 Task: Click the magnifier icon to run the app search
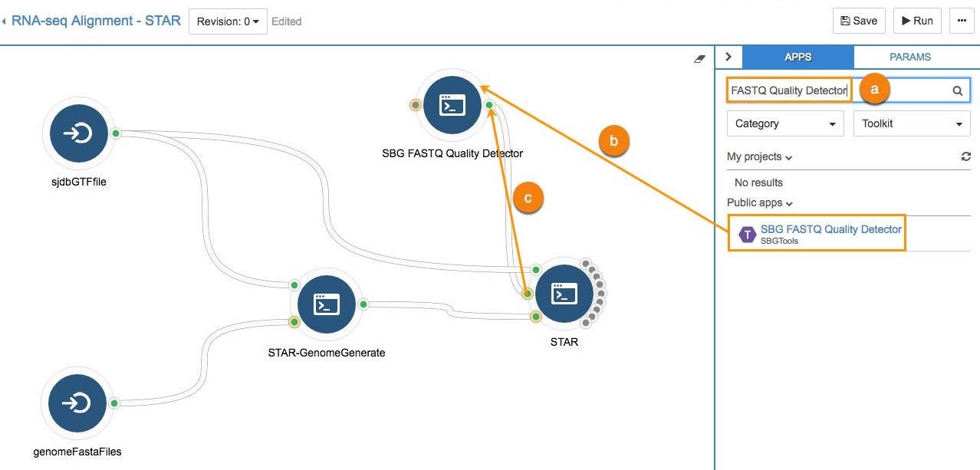957,90
